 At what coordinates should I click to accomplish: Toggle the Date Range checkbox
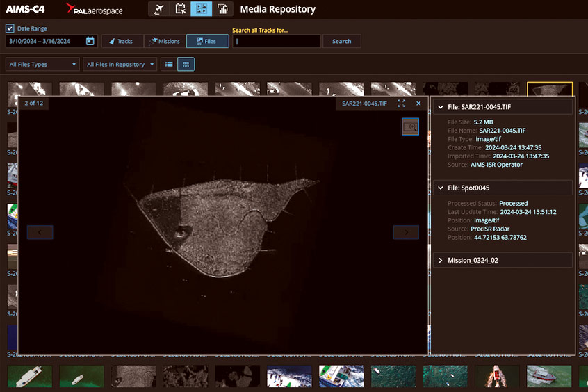(10, 28)
